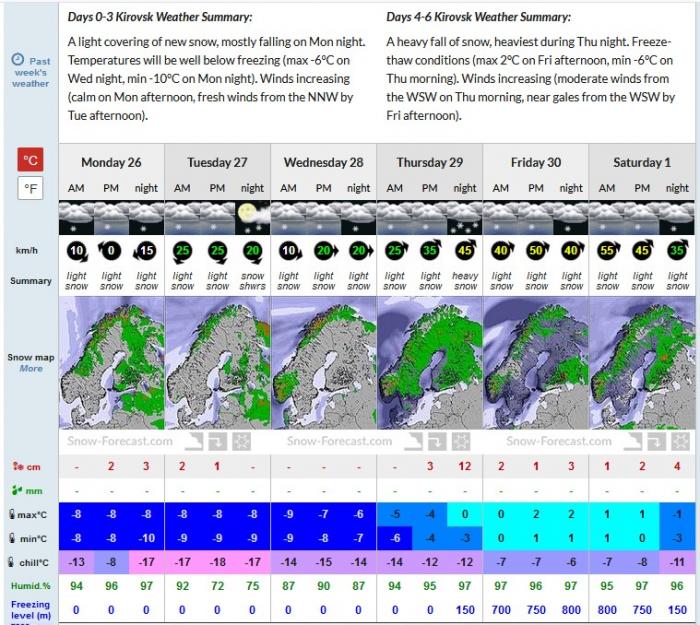The height and width of the screenshot is (625, 700).
Task: Click Friday PM wind icon showing 50
Action: click(537, 251)
